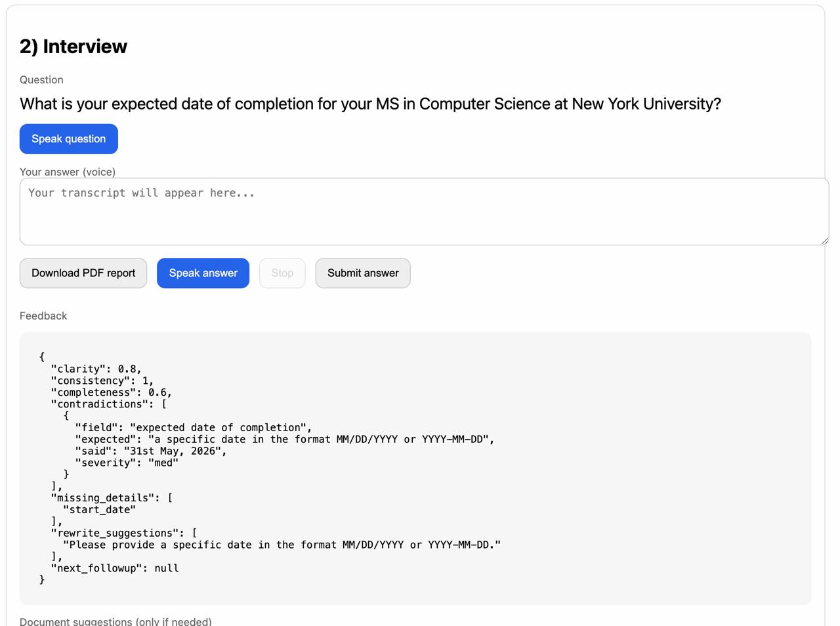The height and width of the screenshot is (626, 840).
Task: Click the "Document suggestions (only if needed)" label
Action: click(x=115, y=621)
